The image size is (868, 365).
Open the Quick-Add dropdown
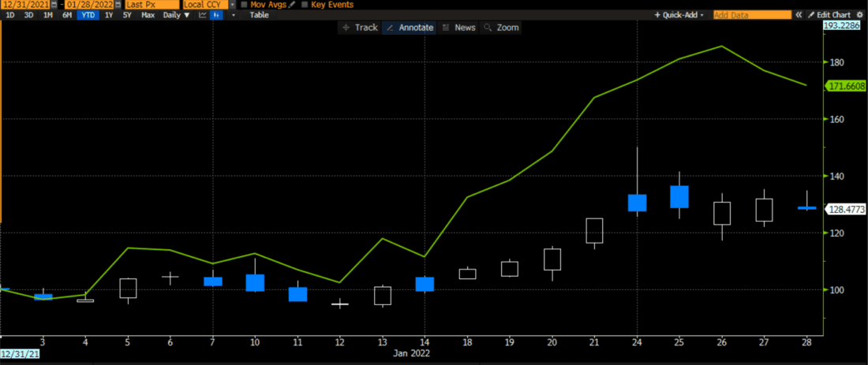(679, 15)
